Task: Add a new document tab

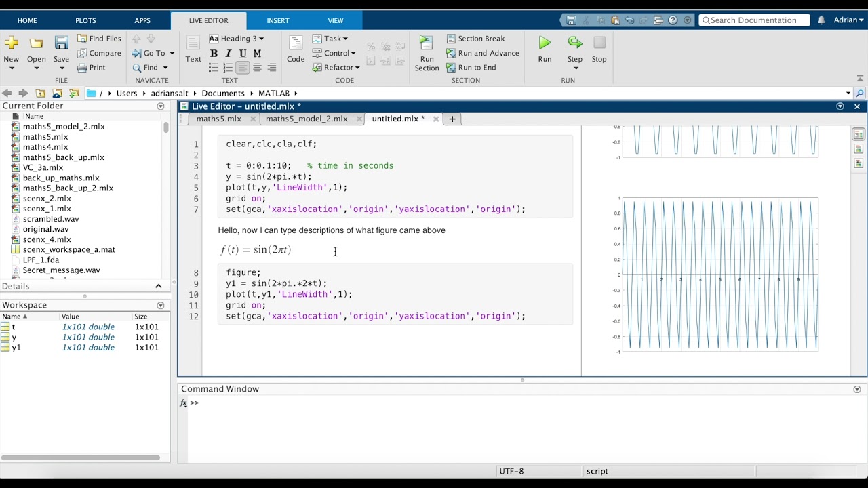Action: [x=452, y=119]
